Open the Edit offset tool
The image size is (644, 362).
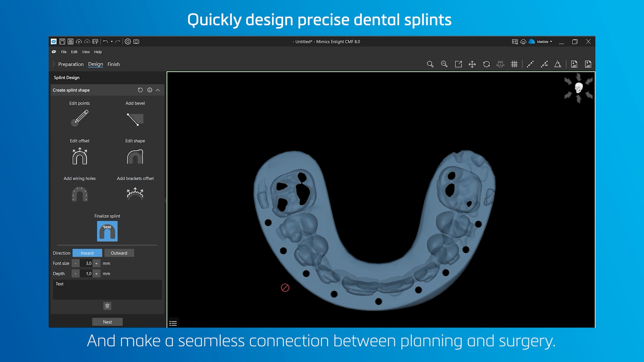(x=80, y=156)
